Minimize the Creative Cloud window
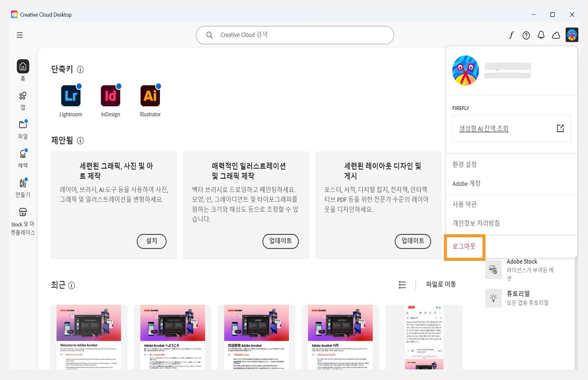Viewport: 588px width, 380px height. 533,15
